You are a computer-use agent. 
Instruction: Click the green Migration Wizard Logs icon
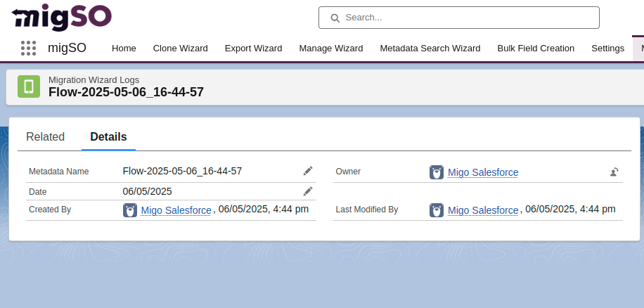coord(29,86)
